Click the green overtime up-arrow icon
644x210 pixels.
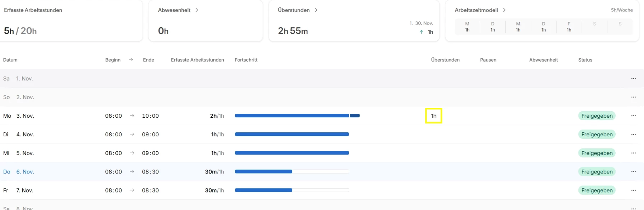[421, 32]
